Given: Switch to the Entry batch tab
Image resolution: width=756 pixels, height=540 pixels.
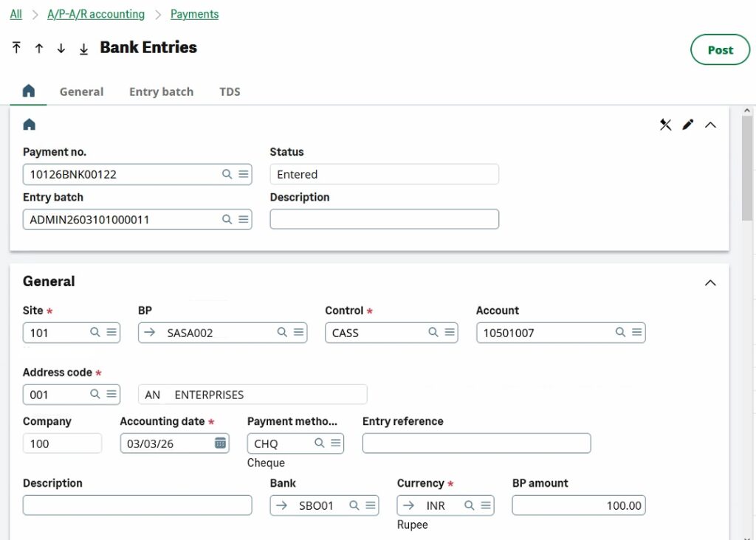Looking at the screenshot, I should click(x=161, y=91).
